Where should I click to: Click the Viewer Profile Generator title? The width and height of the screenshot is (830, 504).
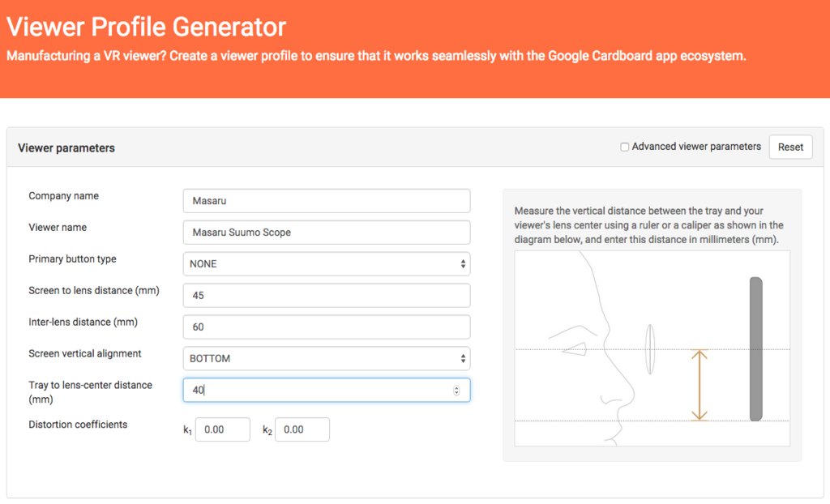tap(146, 27)
